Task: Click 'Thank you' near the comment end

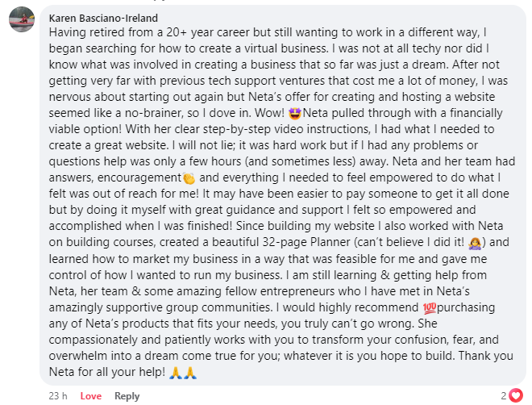Action: 484,357
